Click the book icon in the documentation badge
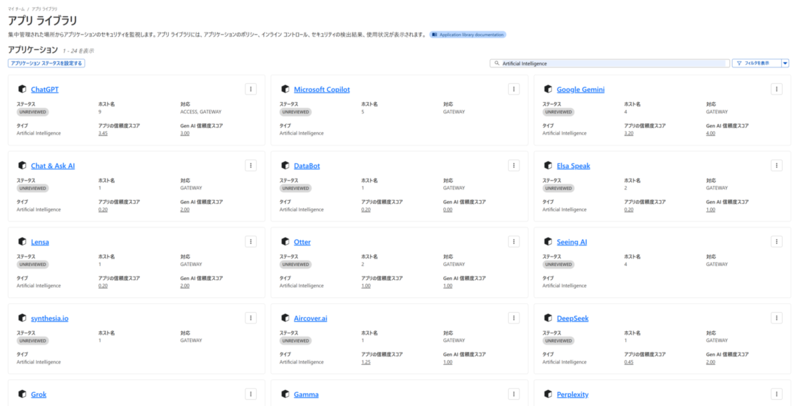Image resolution: width=800 pixels, height=406 pixels. pos(434,35)
